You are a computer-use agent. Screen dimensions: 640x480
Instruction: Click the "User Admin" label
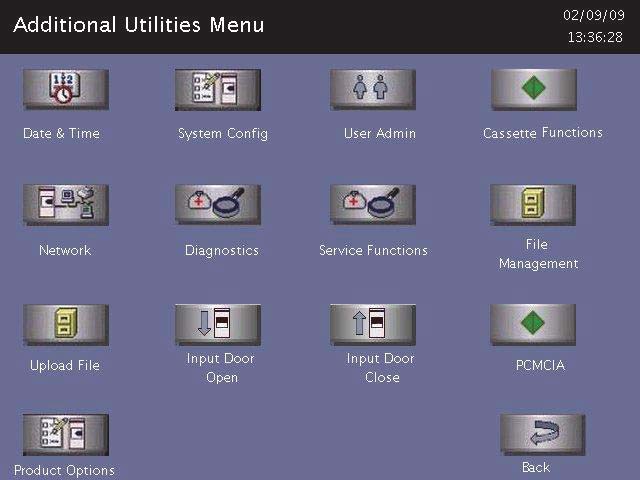pos(380,133)
